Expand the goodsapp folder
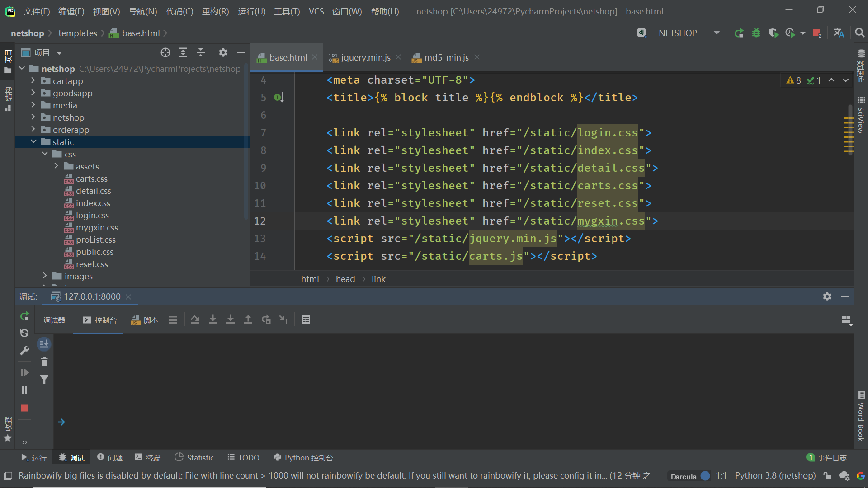Viewport: 868px width, 488px height. coord(33,93)
